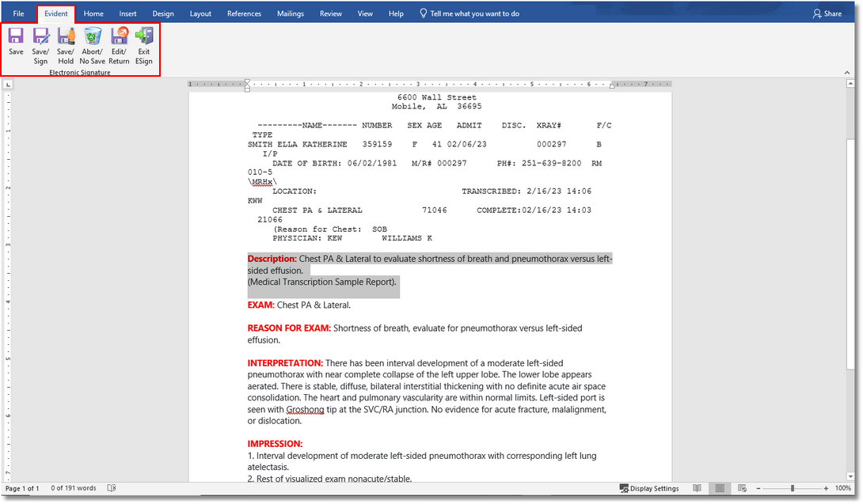Click the vertical scrollbar thumb
The height and width of the screenshot is (504, 863).
pos(850,254)
